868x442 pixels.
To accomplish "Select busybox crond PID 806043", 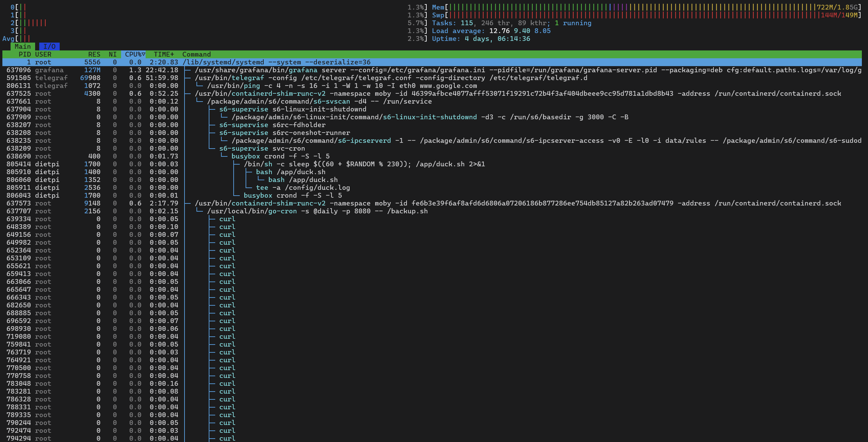I will [432, 195].
